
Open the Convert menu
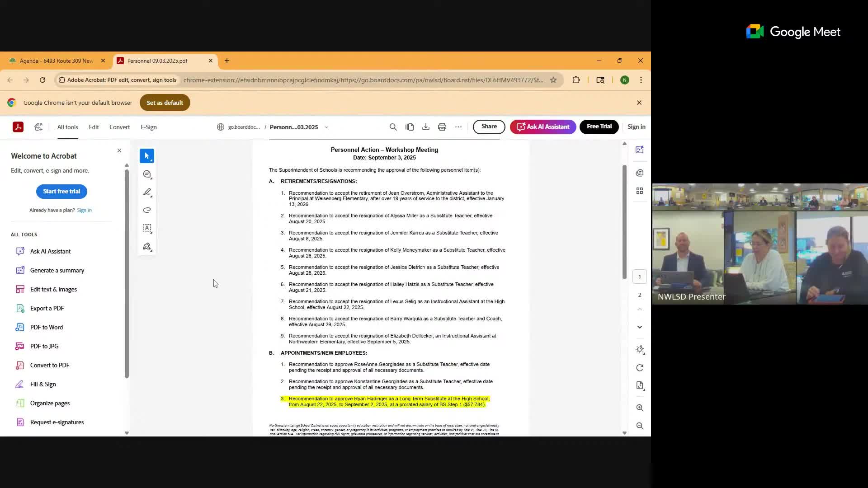119,127
